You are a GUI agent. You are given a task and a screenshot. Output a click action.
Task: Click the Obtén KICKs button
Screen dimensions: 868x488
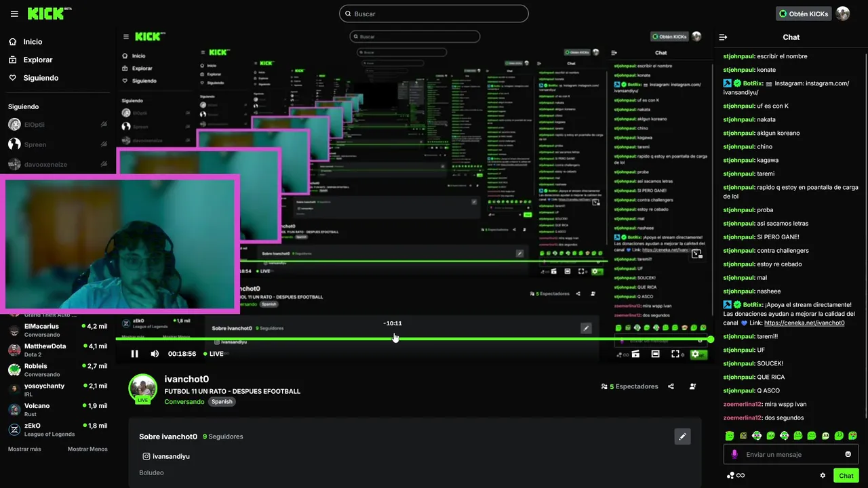[804, 14]
